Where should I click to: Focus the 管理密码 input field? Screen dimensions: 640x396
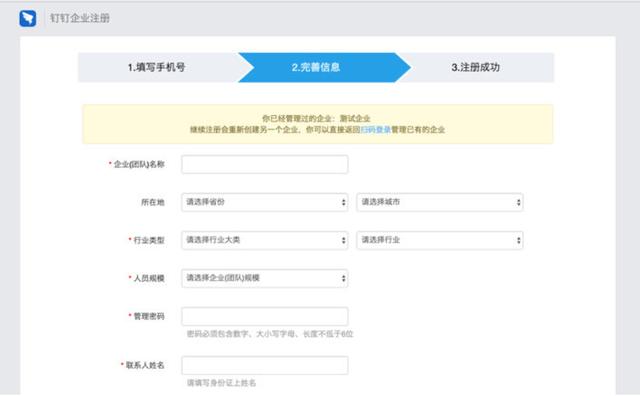coord(264,316)
